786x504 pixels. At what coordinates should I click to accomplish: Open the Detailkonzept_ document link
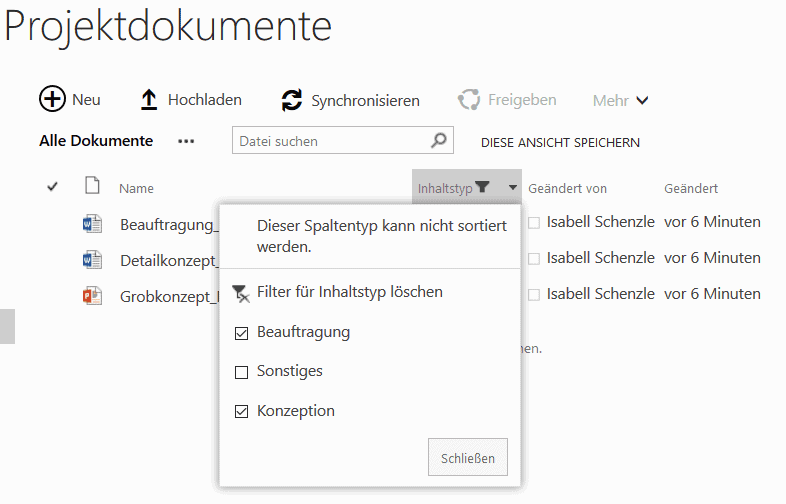169,260
